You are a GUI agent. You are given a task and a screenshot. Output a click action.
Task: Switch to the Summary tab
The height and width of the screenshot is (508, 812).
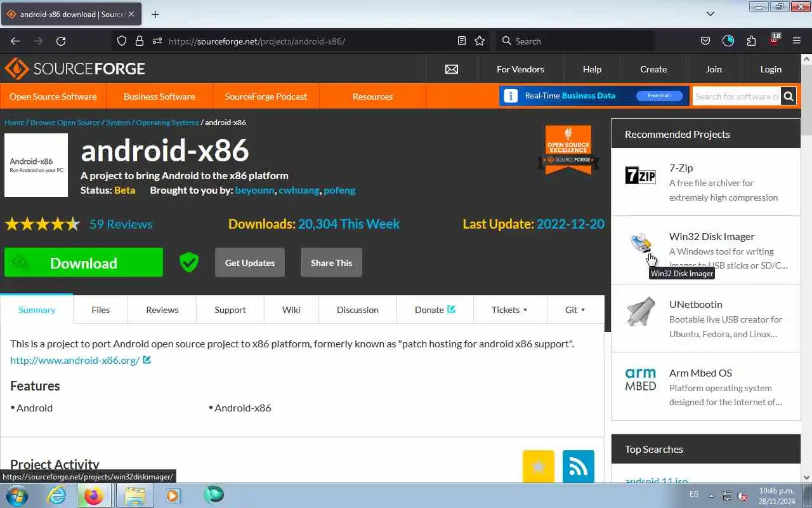click(37, 310)
